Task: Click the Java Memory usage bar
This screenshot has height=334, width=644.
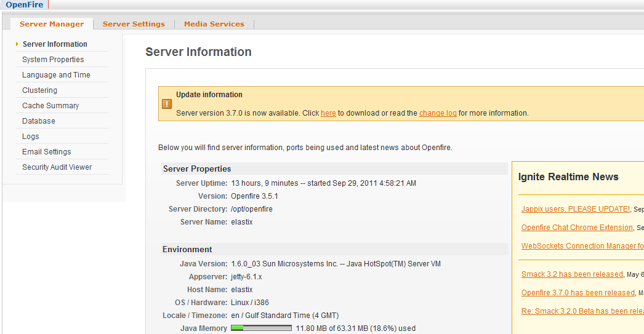Action: (x=261, y=328)
